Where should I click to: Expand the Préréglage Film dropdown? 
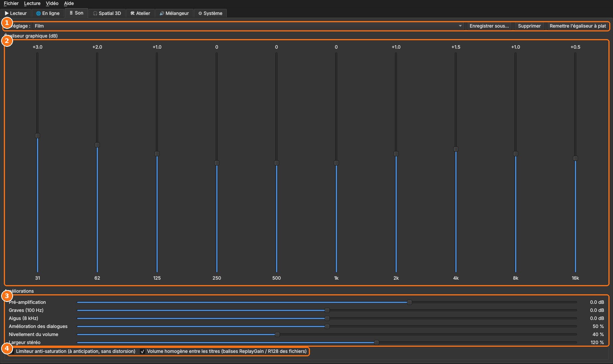click(x=249, y=26)
